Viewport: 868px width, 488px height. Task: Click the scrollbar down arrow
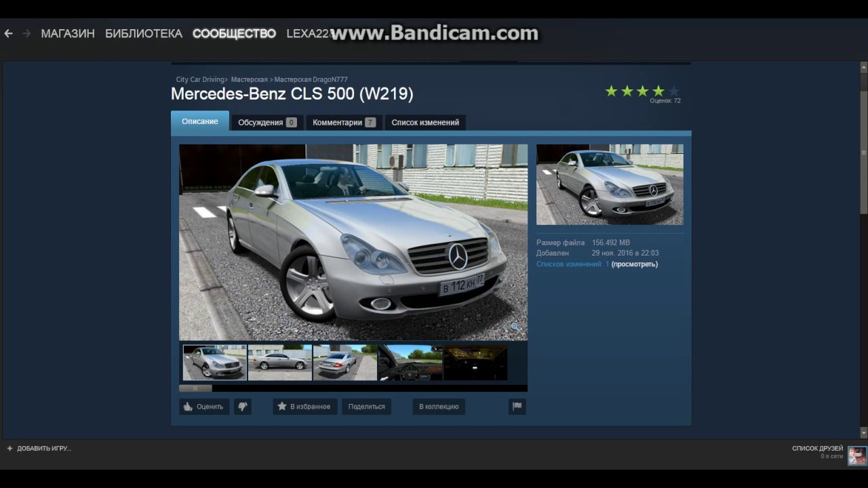(863, 432)
